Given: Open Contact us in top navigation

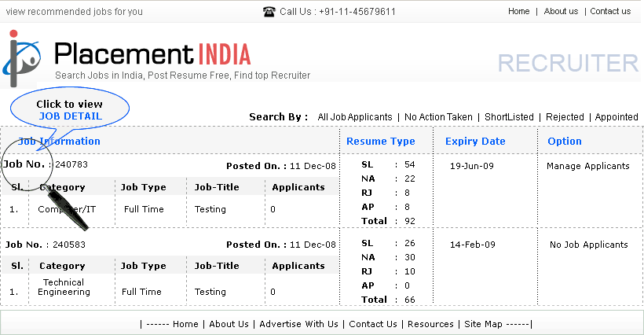Looking at the screenshot, I should [610, 12].
